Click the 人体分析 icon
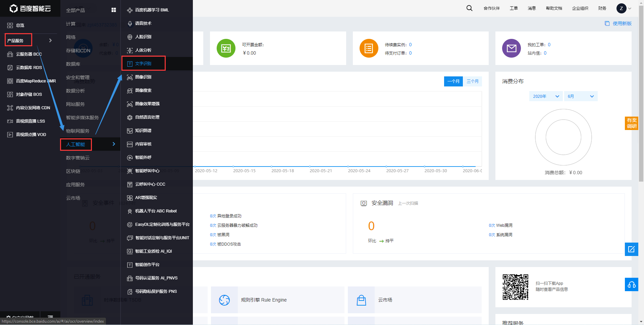644x325 pixels. [x=130, y=50]
